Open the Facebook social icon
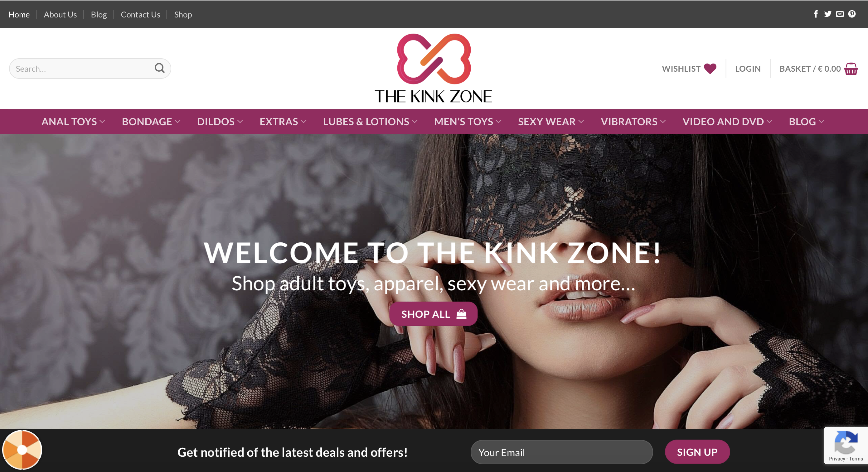 pos(816,14)
